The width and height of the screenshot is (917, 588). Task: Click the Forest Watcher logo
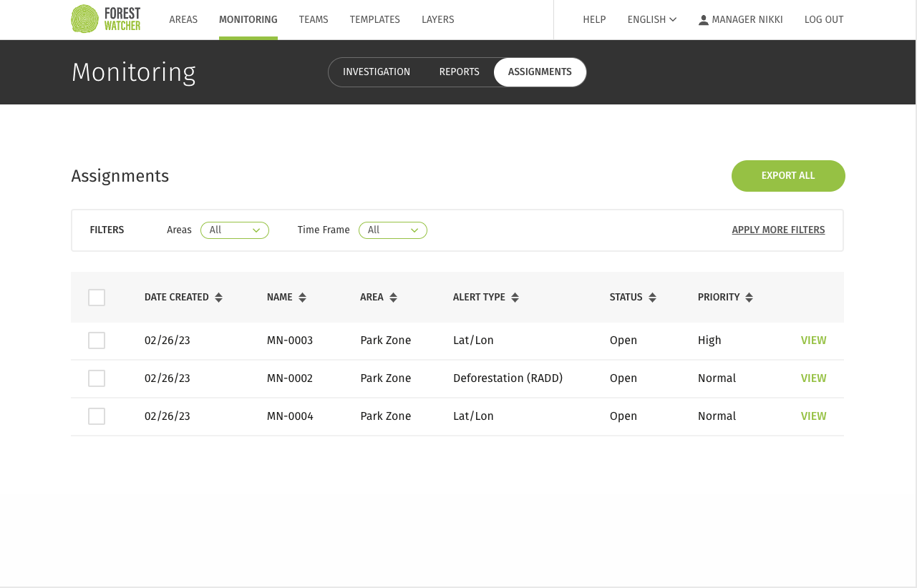point(106,19)
